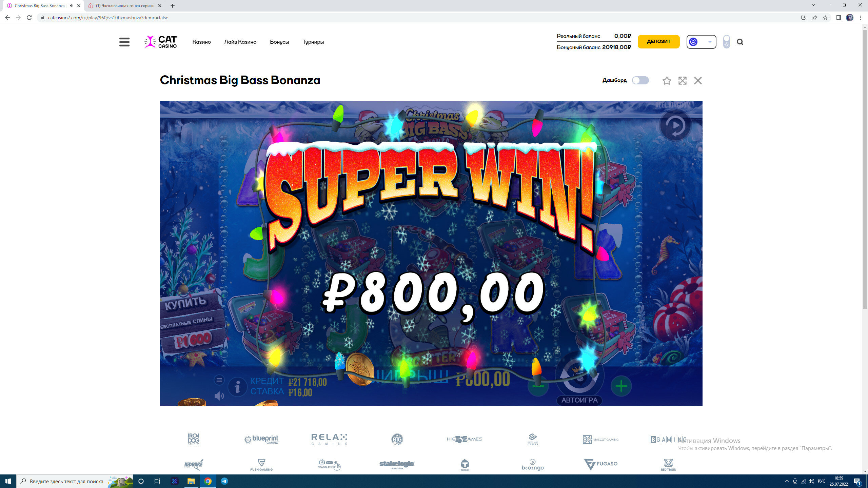Open Chrome tab search chevron

[813, 5]
